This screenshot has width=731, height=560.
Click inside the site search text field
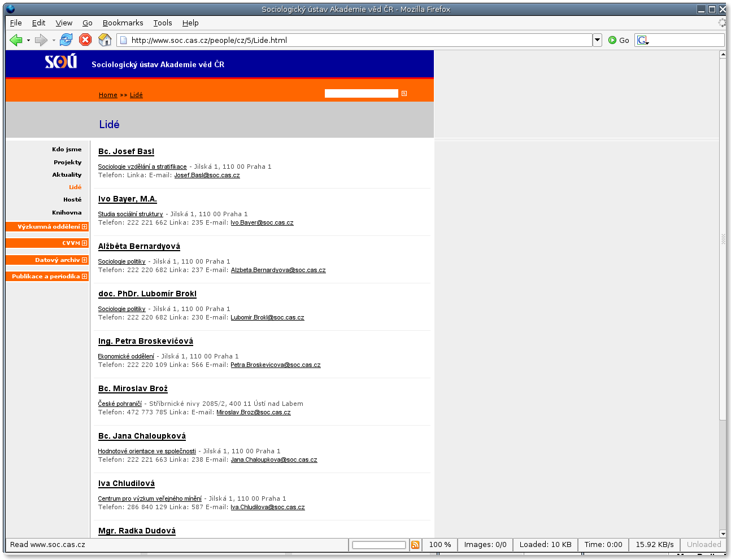coord(361,94)
